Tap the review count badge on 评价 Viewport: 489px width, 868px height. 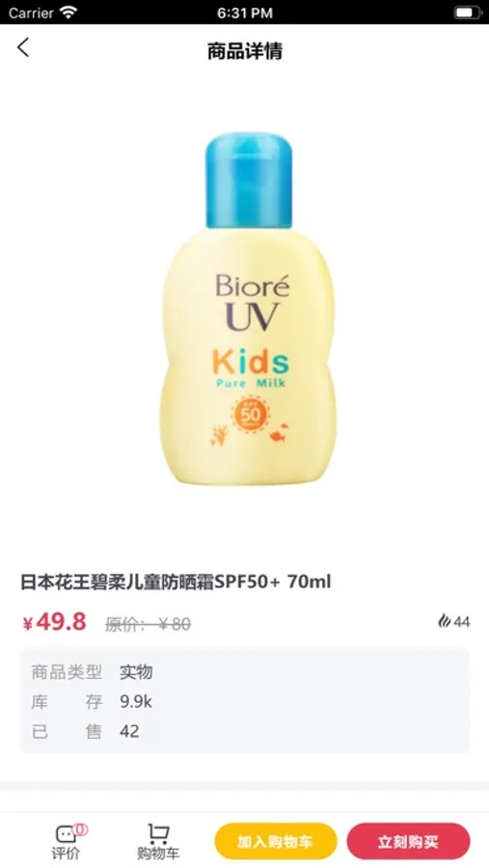pos(81,828)
